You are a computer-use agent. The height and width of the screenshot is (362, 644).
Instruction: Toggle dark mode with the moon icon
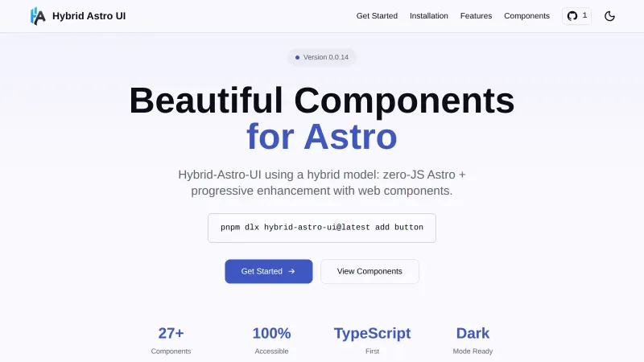pos(609,16)
